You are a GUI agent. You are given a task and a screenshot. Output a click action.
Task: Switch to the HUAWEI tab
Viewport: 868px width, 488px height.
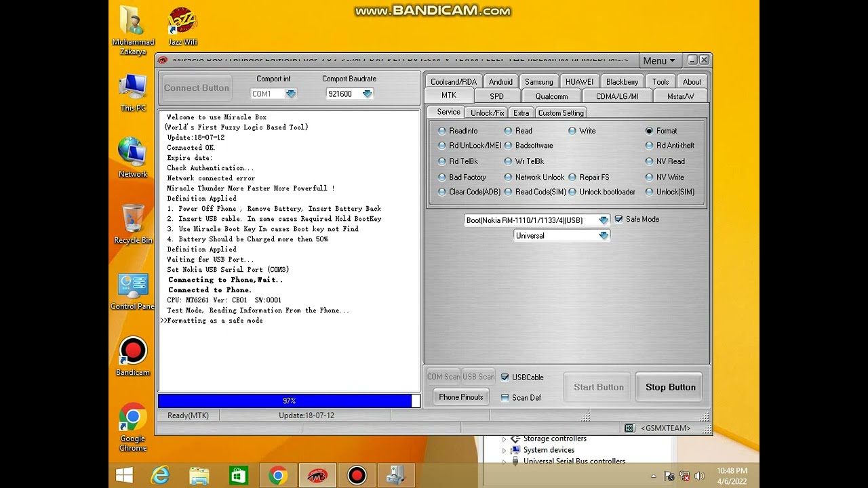579,81
